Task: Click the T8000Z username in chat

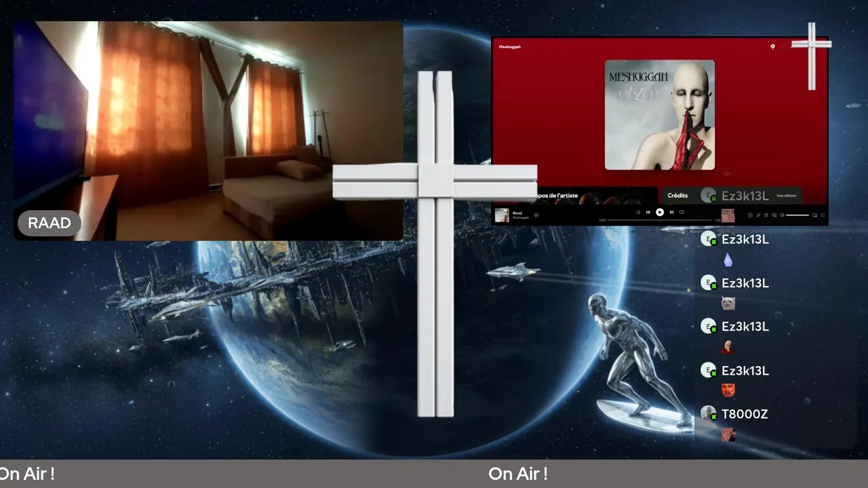Action: (745, 414)
